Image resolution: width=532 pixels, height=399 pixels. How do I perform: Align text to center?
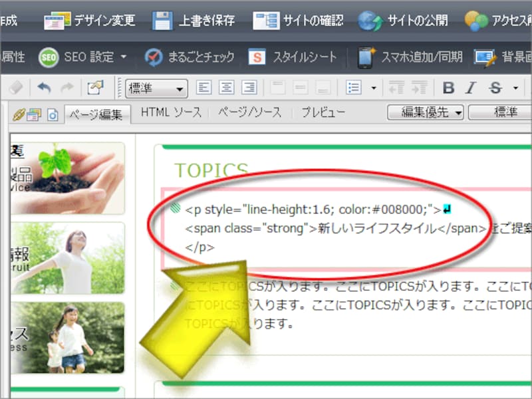point(227,88)
